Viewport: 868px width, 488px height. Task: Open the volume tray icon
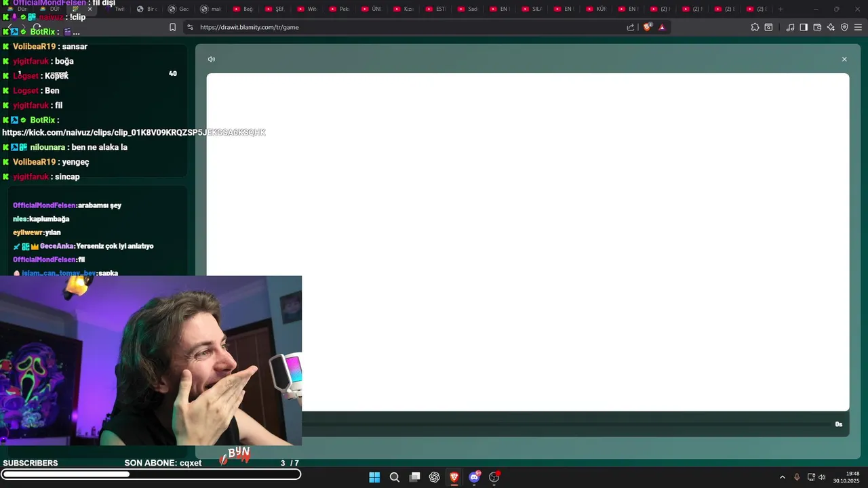[822, 477]
